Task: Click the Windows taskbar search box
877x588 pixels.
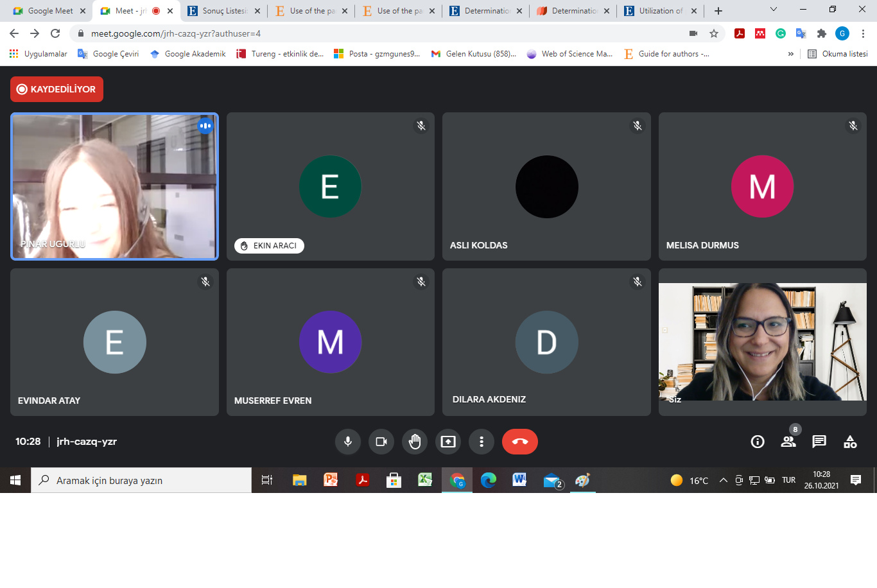Action: click(141, 480)
